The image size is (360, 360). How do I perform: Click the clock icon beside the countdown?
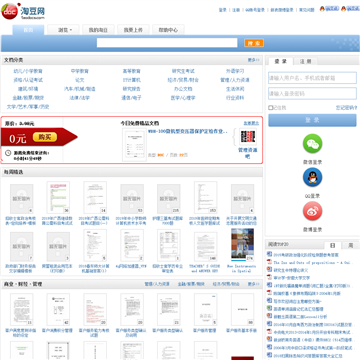click(x=8, y=153)
